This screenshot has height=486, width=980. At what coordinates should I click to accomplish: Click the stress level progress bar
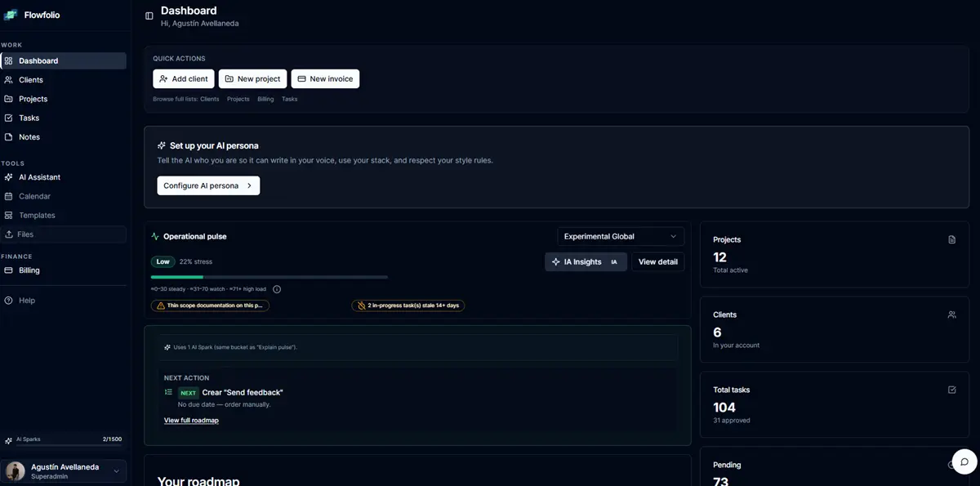click(x=269, y=277)
